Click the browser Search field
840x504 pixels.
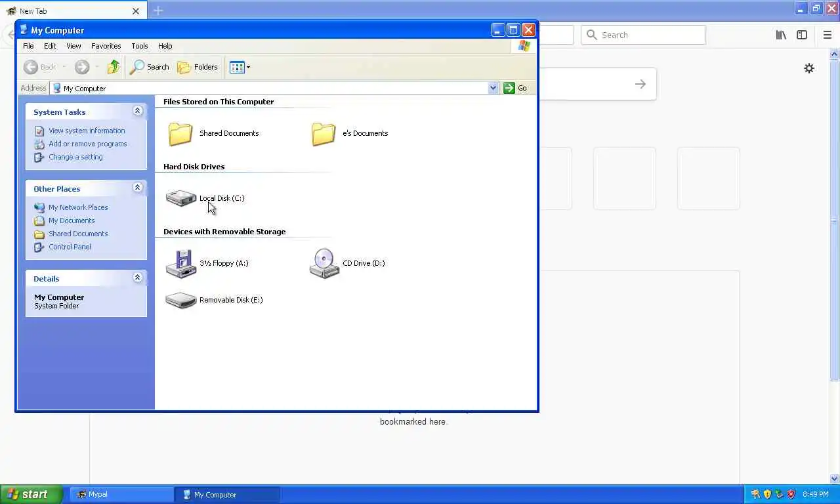click(643, 35)
